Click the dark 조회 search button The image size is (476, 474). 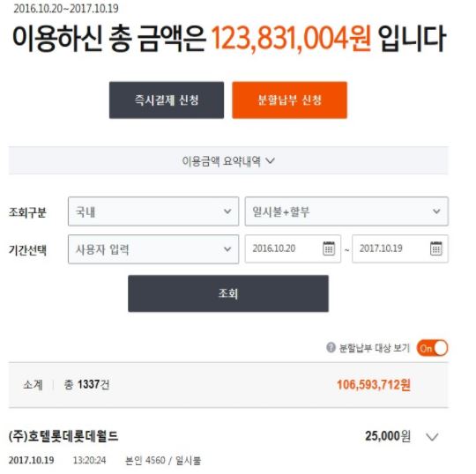click(x=228, y=293)
